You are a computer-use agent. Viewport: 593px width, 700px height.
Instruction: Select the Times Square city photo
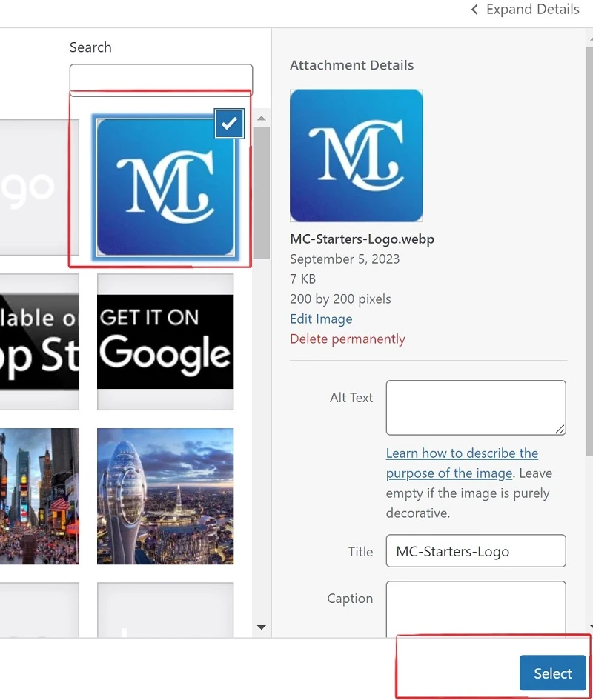coord(39,496)
